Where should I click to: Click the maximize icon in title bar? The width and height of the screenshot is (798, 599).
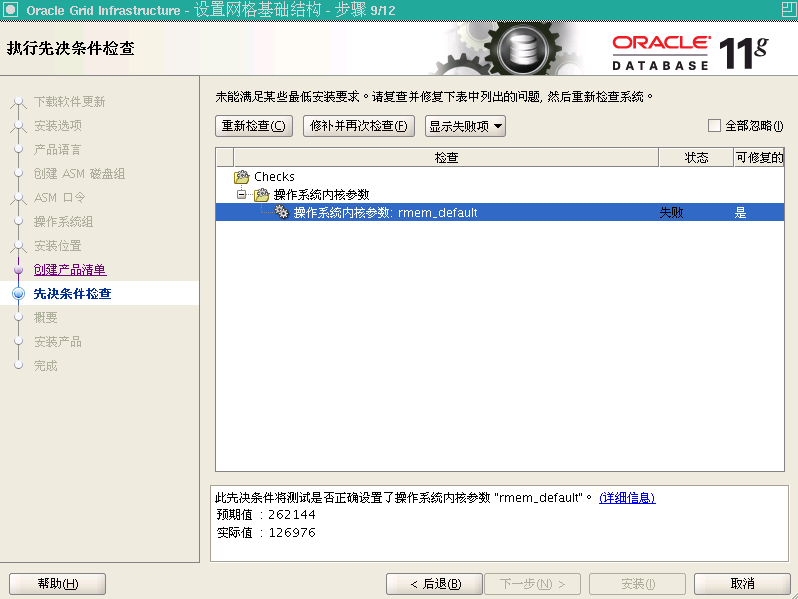[x=789, y=10]
